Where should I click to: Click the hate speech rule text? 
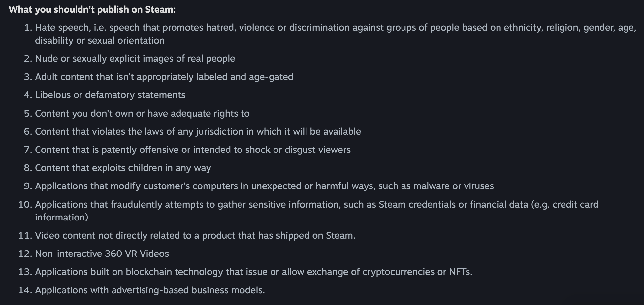[x=336, y=34]
